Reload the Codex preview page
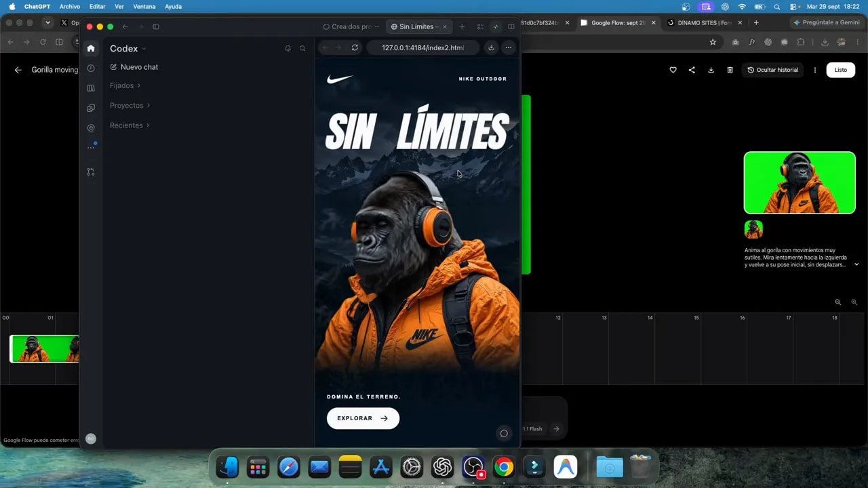Viewport: 868px width, 488px height. click(x=355, y=47)
